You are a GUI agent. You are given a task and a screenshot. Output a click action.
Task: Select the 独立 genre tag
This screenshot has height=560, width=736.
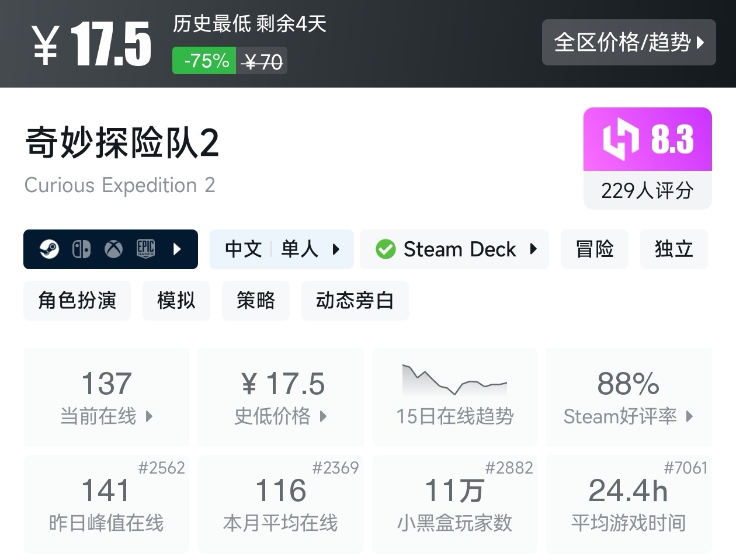(673, 249)
